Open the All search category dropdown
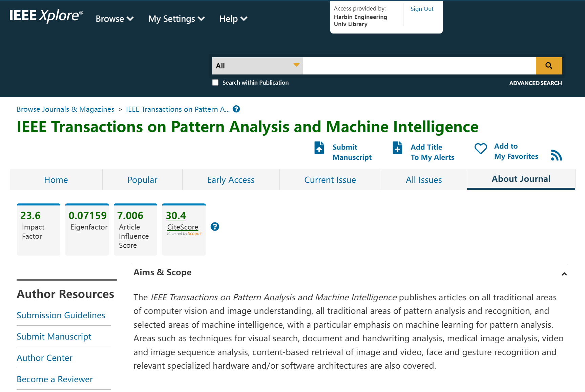The image size is (585, 392). (257, 66)
